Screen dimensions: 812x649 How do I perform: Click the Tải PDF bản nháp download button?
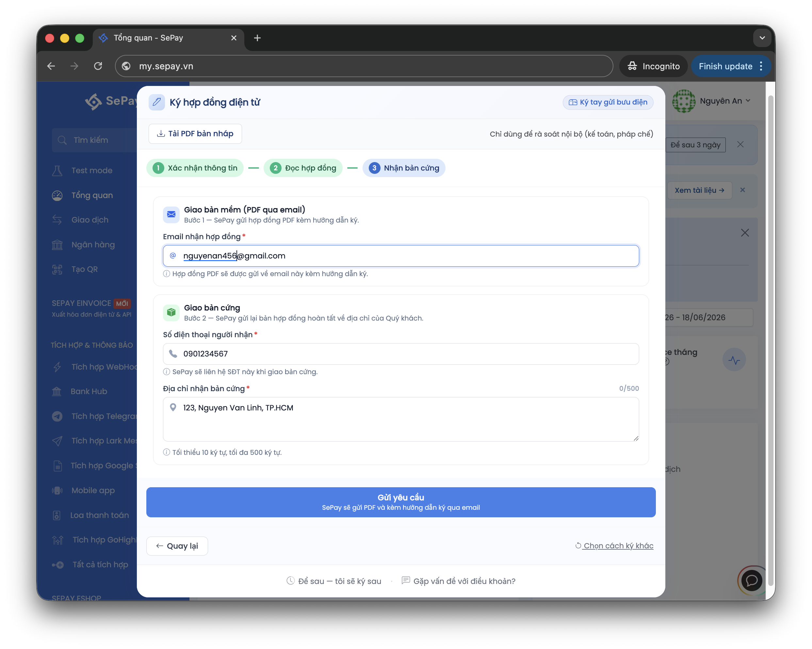coord(195,133)
